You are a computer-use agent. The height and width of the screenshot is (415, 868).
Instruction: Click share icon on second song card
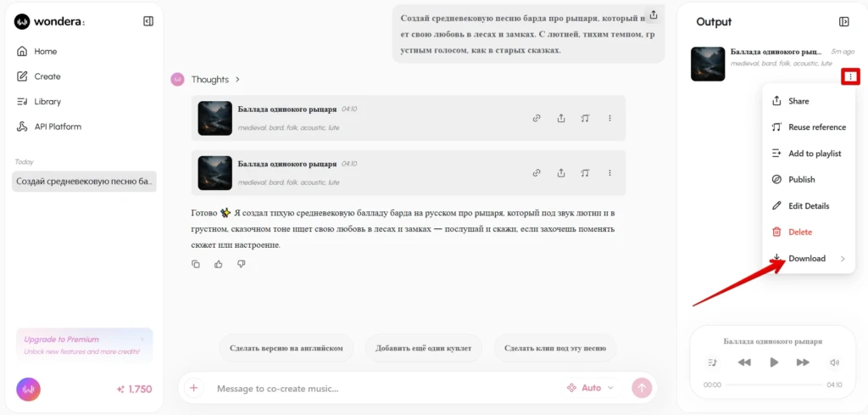click(561, 173)
